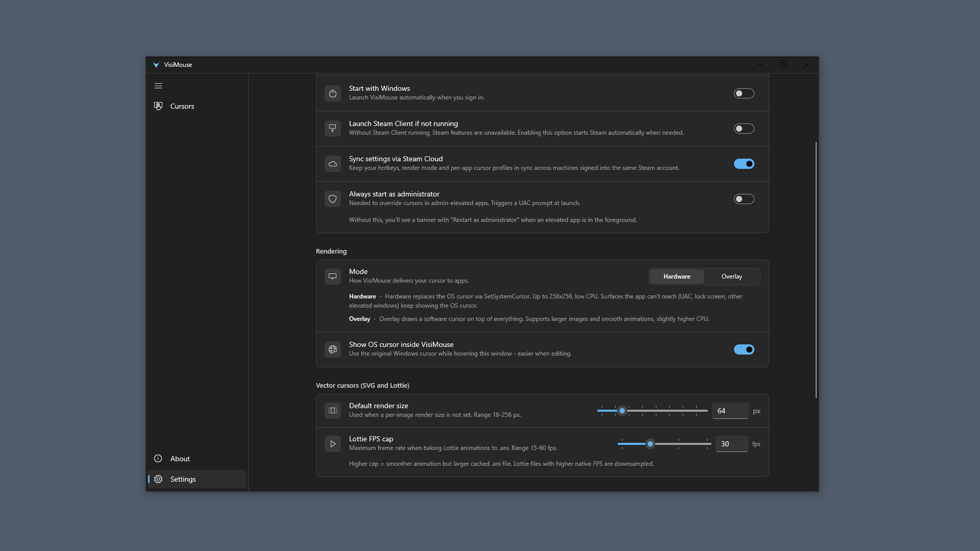
Task: Click the Launch Steam Client row icon
Action: click(333, 129)
